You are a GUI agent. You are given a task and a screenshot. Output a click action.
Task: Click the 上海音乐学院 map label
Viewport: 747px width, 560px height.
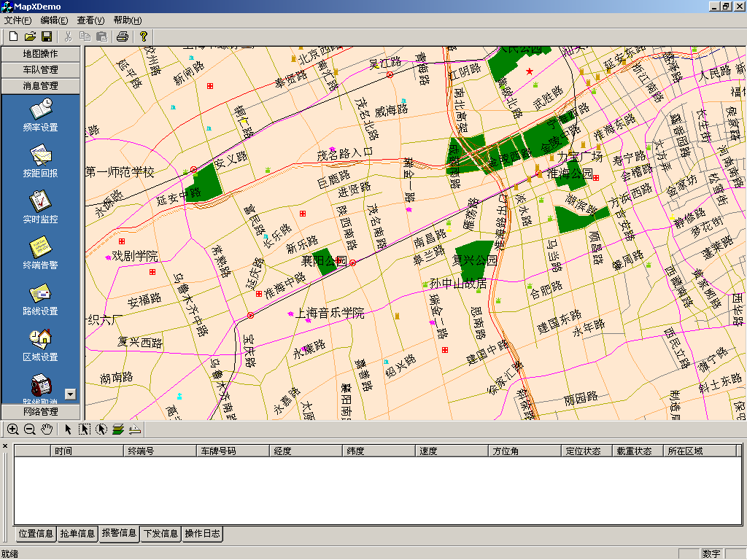click(x=330, y=313)
